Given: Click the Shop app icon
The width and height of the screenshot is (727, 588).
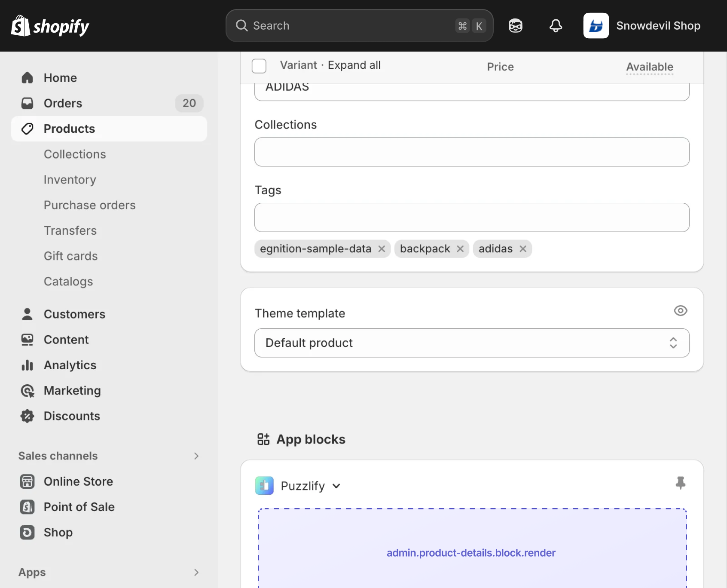Looking at the screenshot, I should (x=27, y=532).
